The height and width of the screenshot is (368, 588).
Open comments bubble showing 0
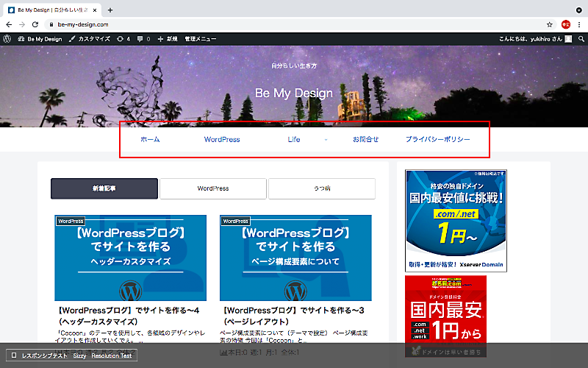click(x=143, y=39)
